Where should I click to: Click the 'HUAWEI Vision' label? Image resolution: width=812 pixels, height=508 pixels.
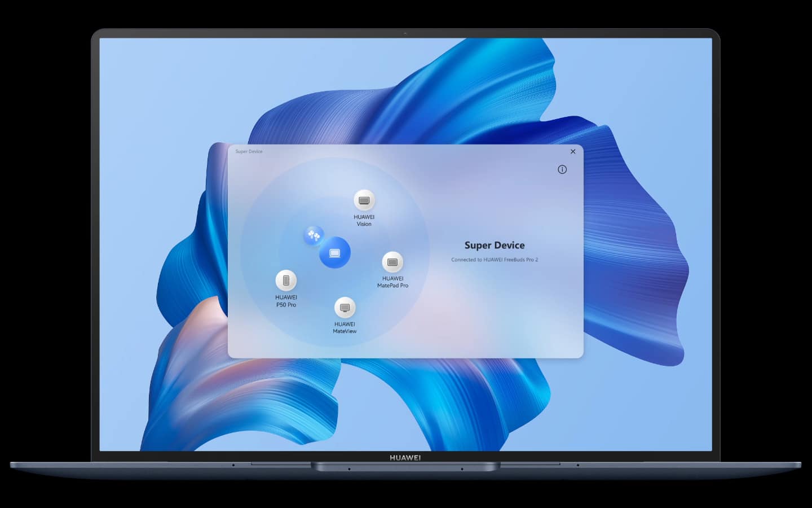point(364,220)
